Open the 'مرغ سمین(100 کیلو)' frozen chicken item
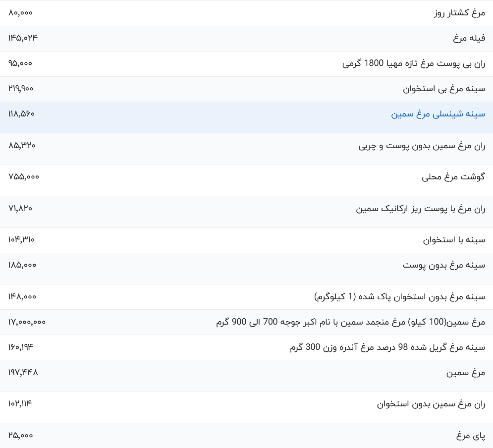The width and height of the screenshot is (493, 448). click(x=350, y=322)
